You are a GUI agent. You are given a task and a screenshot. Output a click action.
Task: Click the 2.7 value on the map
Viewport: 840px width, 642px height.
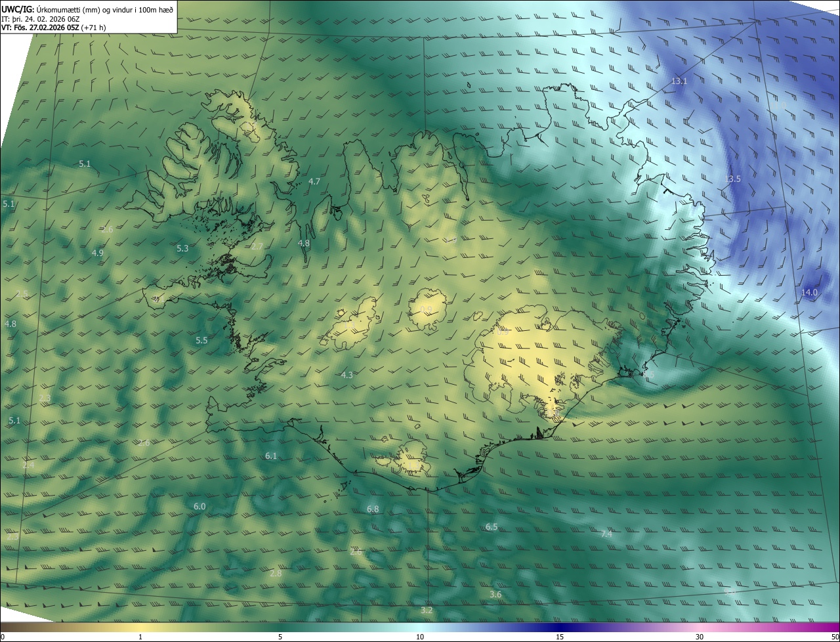click(257, 246)
